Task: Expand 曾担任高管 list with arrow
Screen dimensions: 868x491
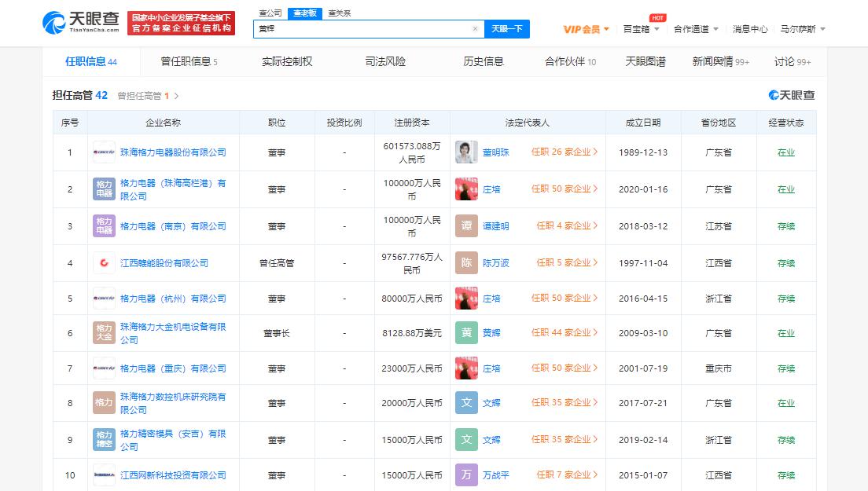Action: pos(176,96)
